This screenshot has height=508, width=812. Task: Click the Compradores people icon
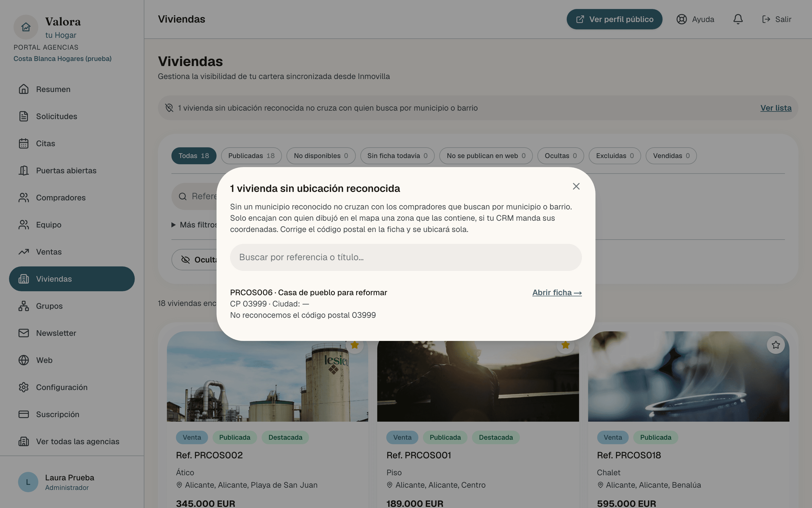click(23, 198)
